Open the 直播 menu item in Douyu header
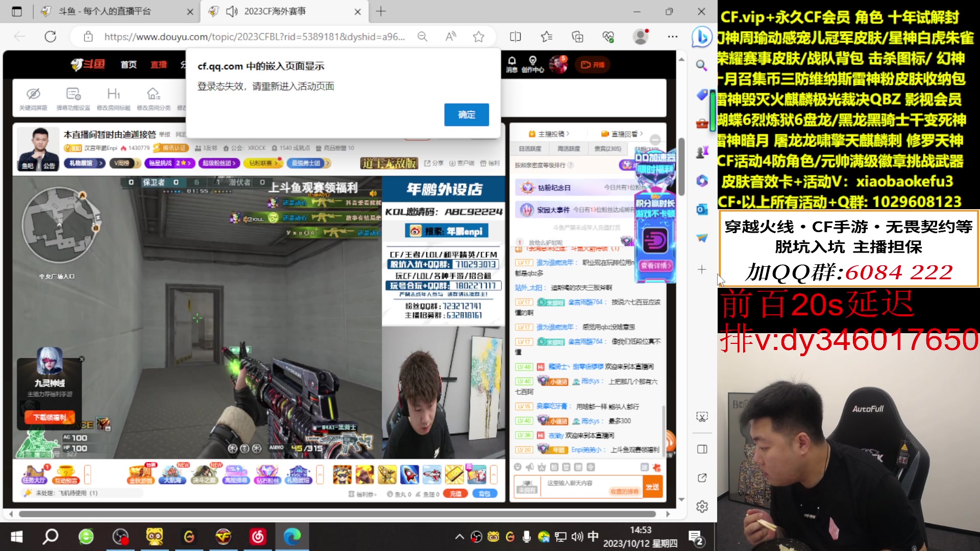This screenshot has width=980, height=551. pos(159,65)
